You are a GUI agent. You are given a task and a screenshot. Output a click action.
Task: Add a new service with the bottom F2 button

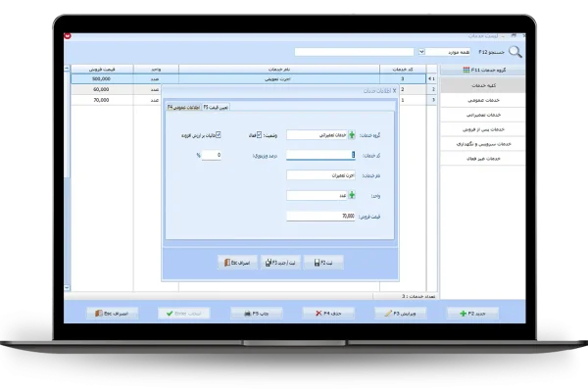(x=472, y=314)
